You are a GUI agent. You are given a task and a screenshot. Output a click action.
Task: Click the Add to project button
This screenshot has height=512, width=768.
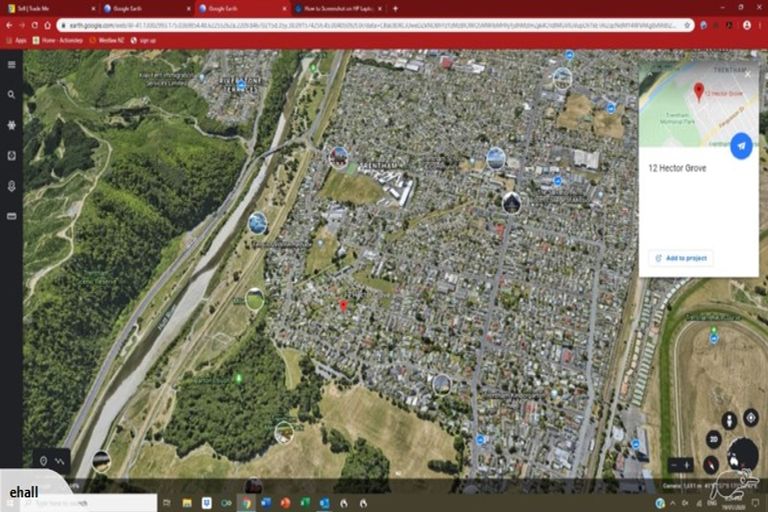[x=681, y=258]
